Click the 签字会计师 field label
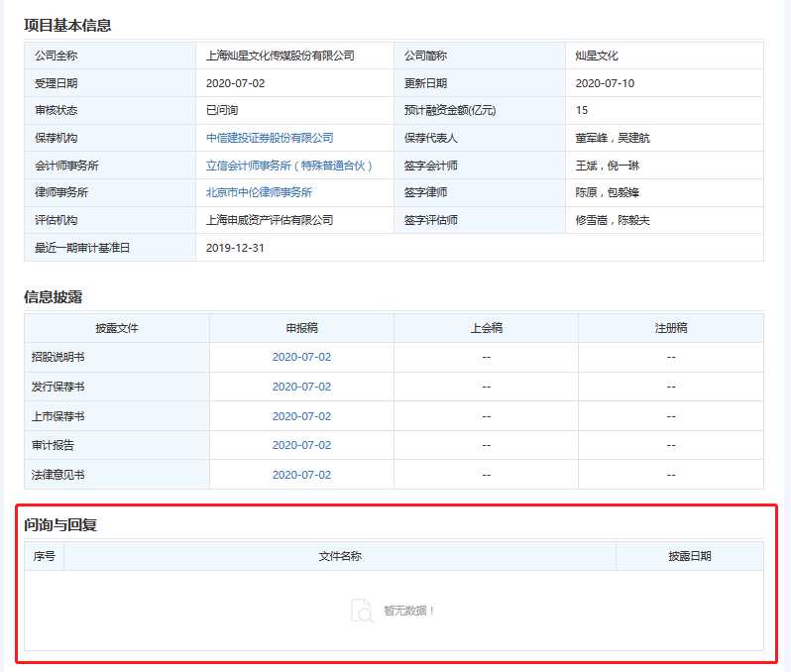791x672 pixels. pyautogui.click(x=431, y=166)
